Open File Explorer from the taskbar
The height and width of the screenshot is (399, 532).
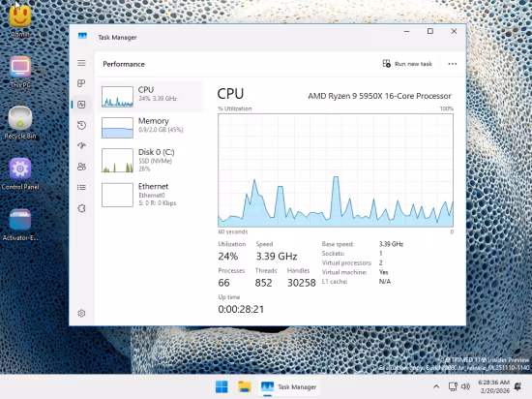click(x=245, y=386)
